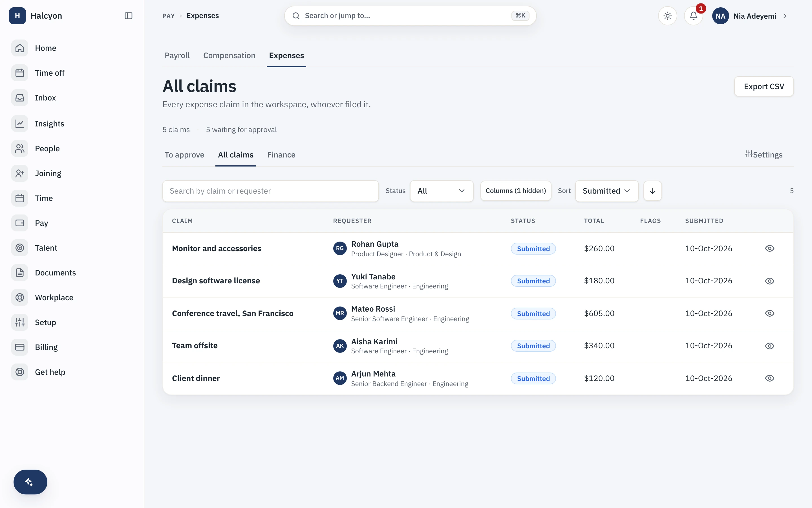Open the Workplace icon in sidebar
The height and width of the screenshot is (508, 812).
(20, 298)
